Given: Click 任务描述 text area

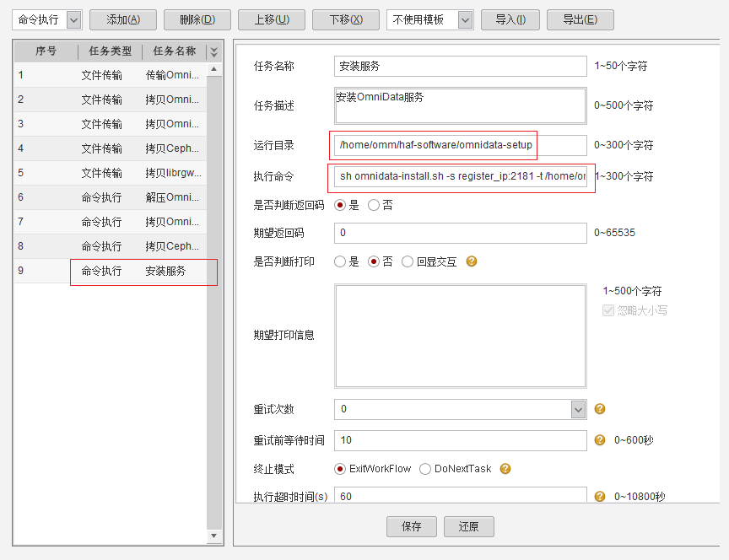Looking at the screenshot, I should 461,105.
